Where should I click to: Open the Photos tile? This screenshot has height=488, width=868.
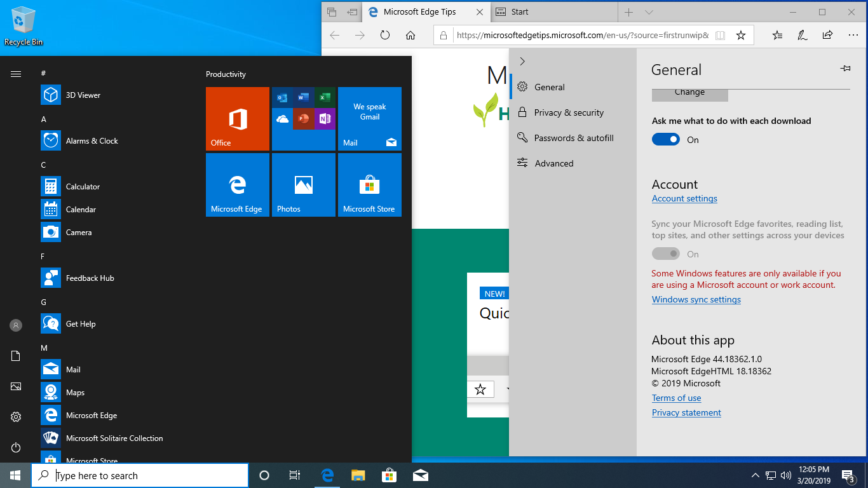click(x=304, y=185)
